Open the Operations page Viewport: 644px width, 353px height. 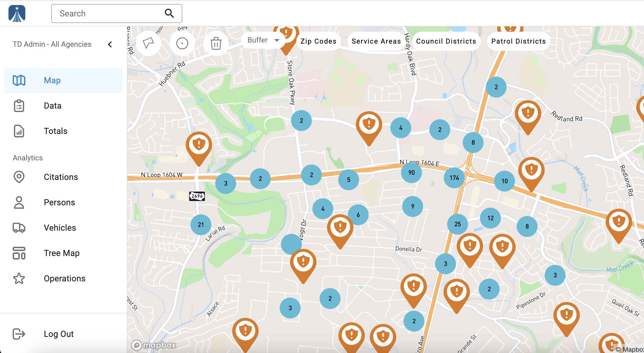pyautogui.click(x=63, y=278)
